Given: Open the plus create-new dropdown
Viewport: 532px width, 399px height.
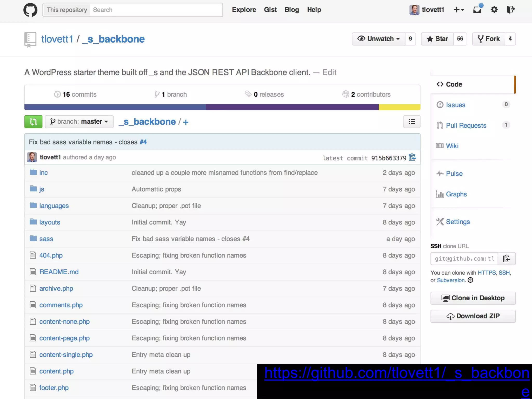Looking at the screenshot, I should click(x=459, y=10).
